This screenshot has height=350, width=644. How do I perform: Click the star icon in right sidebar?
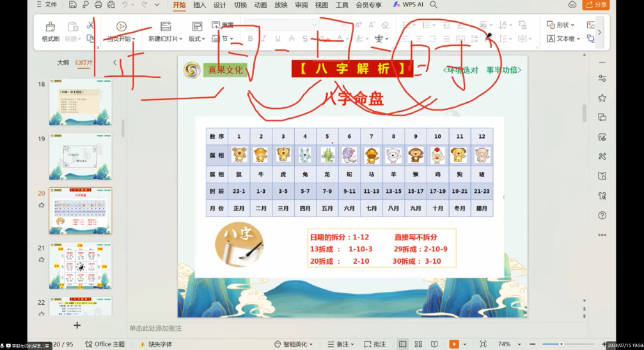(x=602, y=98)
